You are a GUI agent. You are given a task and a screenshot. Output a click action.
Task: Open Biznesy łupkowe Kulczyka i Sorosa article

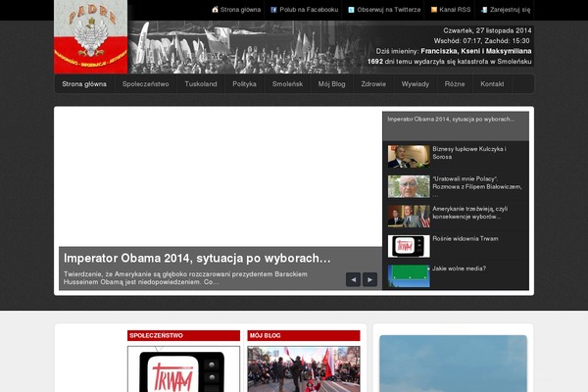pos(469,153)
